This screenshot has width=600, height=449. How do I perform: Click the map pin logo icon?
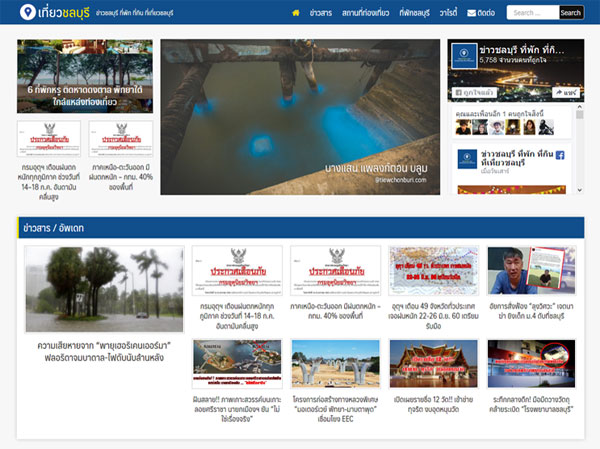tap(28, 12)
